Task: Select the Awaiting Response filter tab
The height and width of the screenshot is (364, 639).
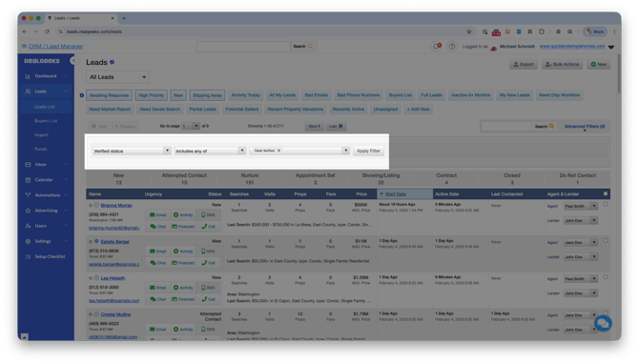Action: click(110, 95)
